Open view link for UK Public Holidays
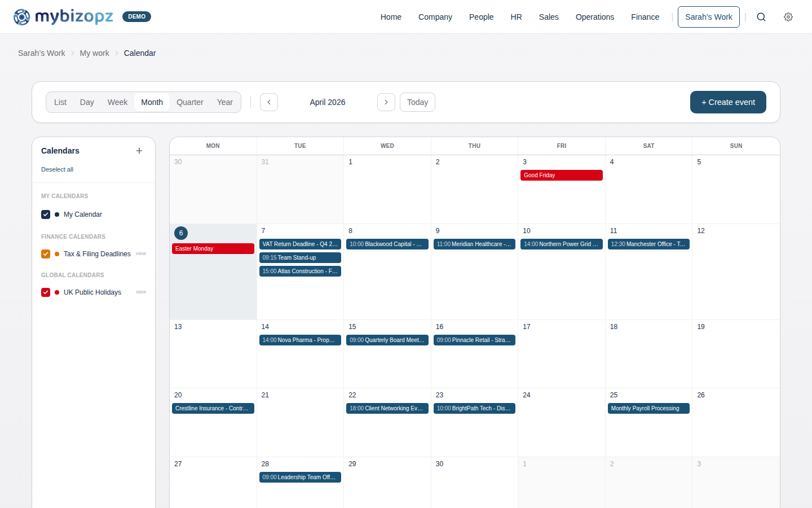812x508 pixels. click(x=140, y=292)
